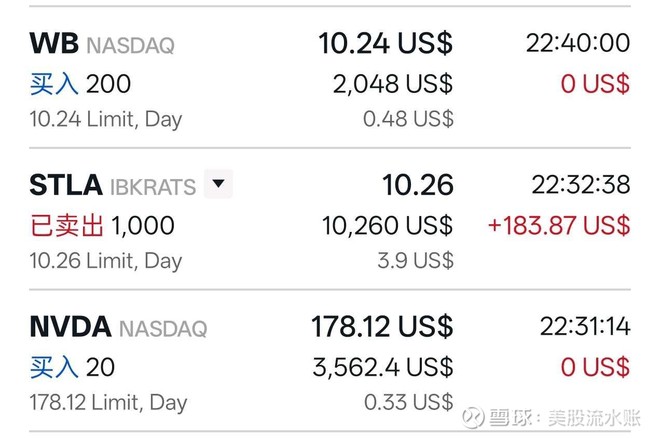Click the 10.24 Limit, Day order type
The height and width of the screenshot is (438, 660).
[x=105, y=120]
